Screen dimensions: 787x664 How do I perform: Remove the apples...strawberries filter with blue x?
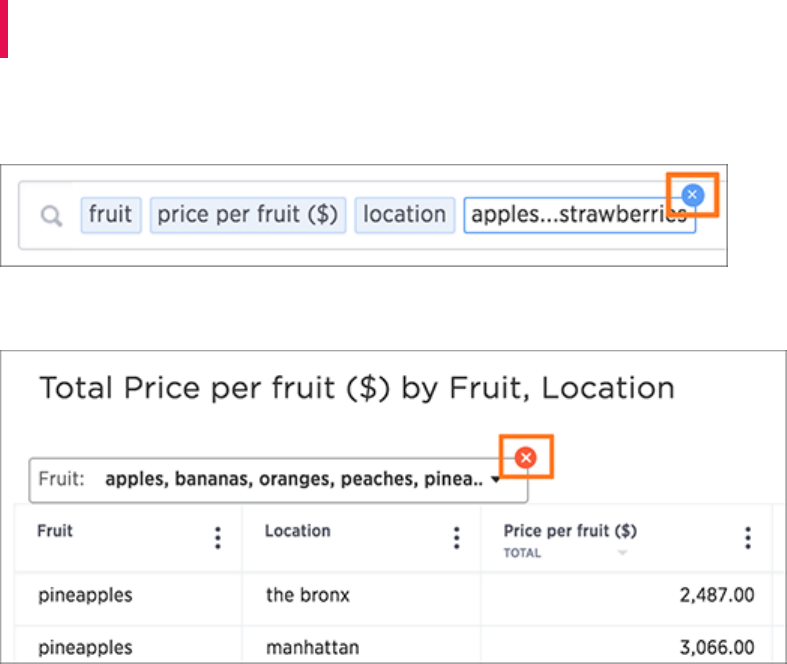click(692, 195)
